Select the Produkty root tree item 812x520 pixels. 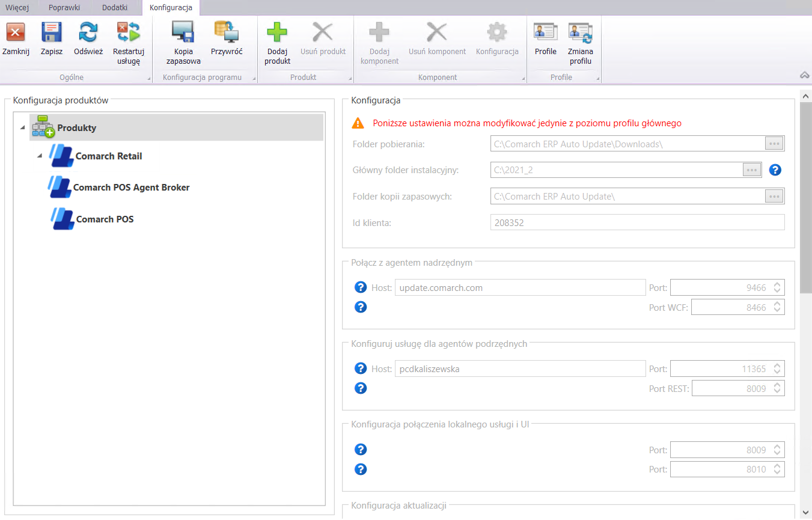(x=176, y=127)
